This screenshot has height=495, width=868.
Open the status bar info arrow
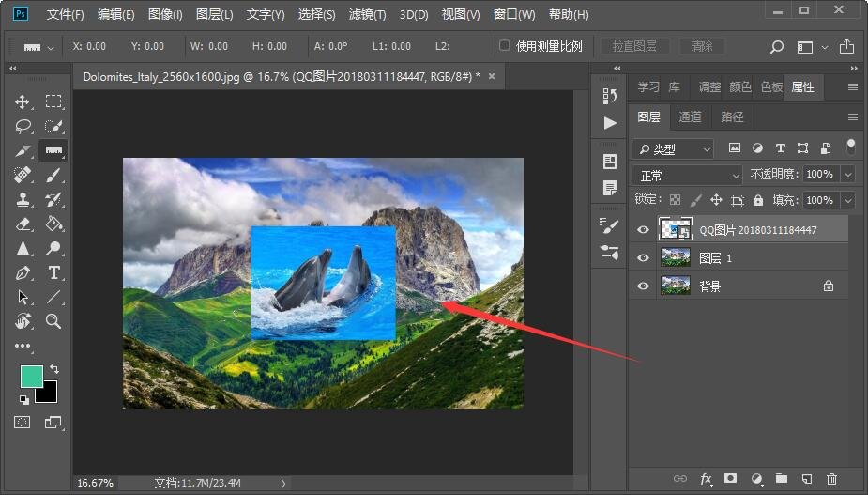tap(283, 484)
